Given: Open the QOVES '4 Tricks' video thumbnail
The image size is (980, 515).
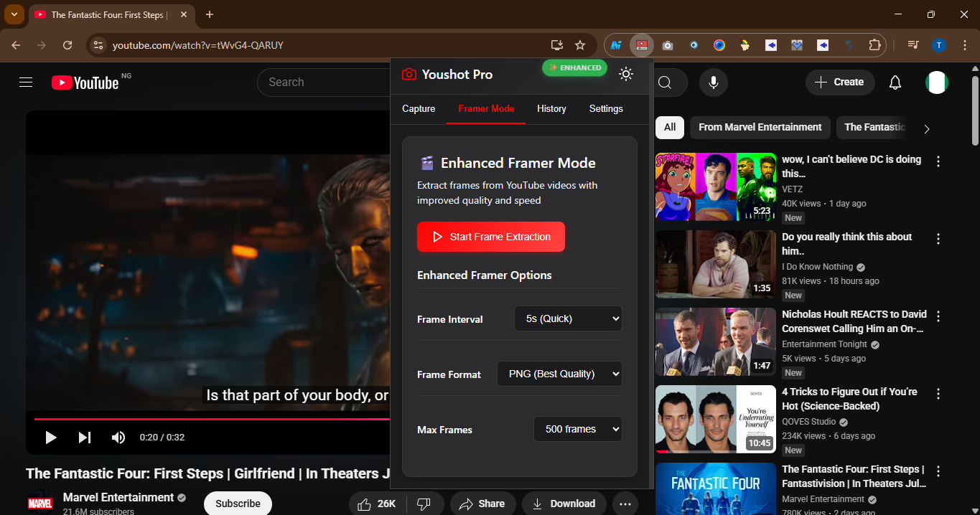Looking at the screenshot, I should pyautogui.click(x=716, y=419).
